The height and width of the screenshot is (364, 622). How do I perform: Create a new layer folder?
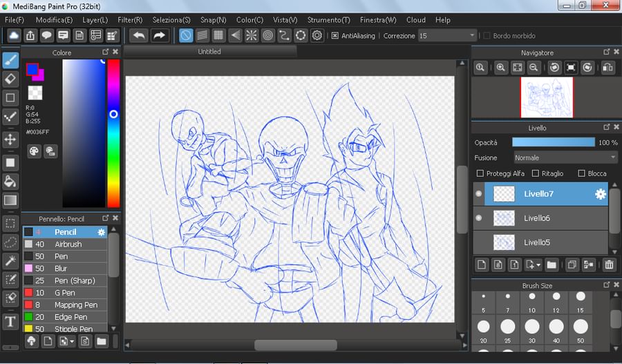click(x=552, y=265)
